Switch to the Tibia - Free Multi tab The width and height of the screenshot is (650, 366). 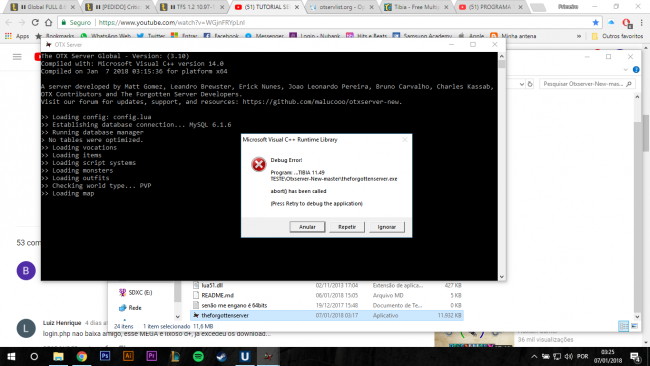point(417,7)
